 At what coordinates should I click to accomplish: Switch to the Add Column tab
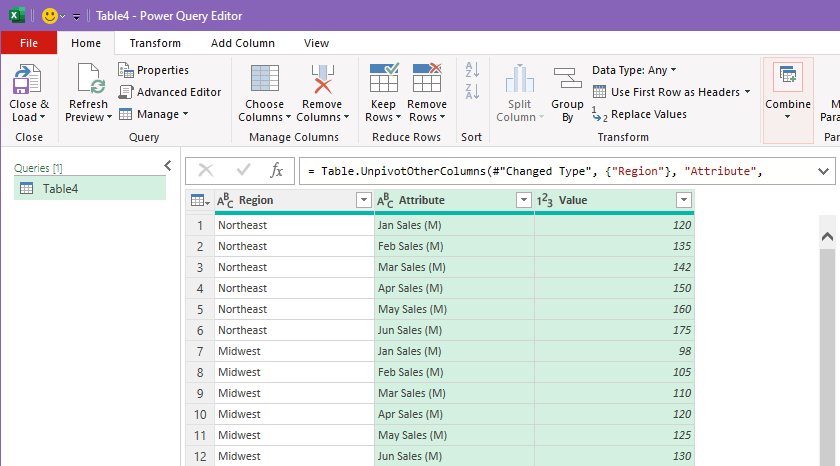pyautogui.click(x=243, y=43)
